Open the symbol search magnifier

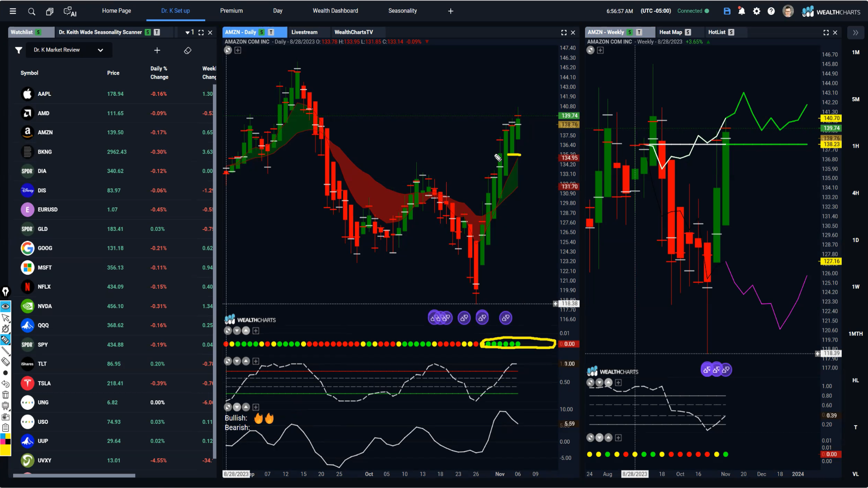click(x=32, y=11)
